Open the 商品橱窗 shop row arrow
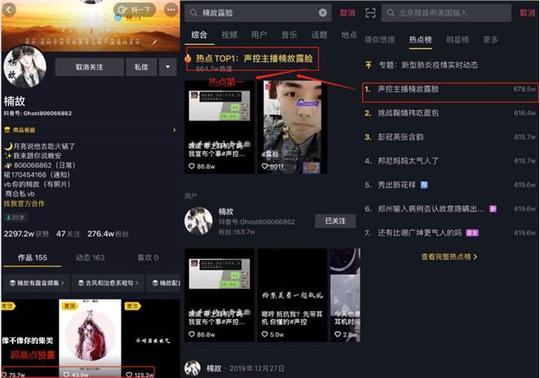The width and height of the screenshot is (540, 378). click(174, 130)
